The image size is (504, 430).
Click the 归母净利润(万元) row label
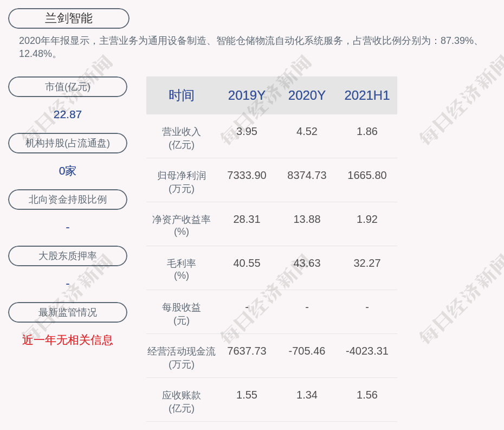click(x=182, y=182)
